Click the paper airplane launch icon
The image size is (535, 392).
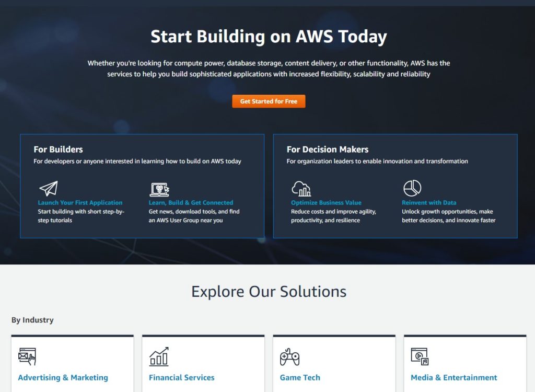pyautogui.click(x=49, y=188)
